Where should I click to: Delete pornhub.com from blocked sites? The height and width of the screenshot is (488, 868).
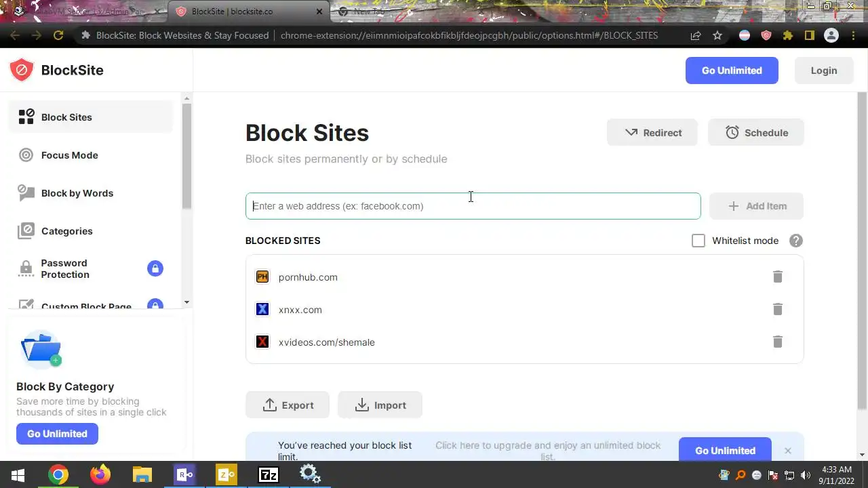pos(778,277)
